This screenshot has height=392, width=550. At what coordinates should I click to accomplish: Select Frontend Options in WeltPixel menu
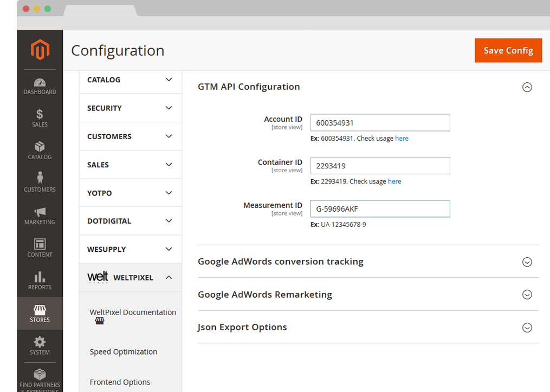(120, 382)
